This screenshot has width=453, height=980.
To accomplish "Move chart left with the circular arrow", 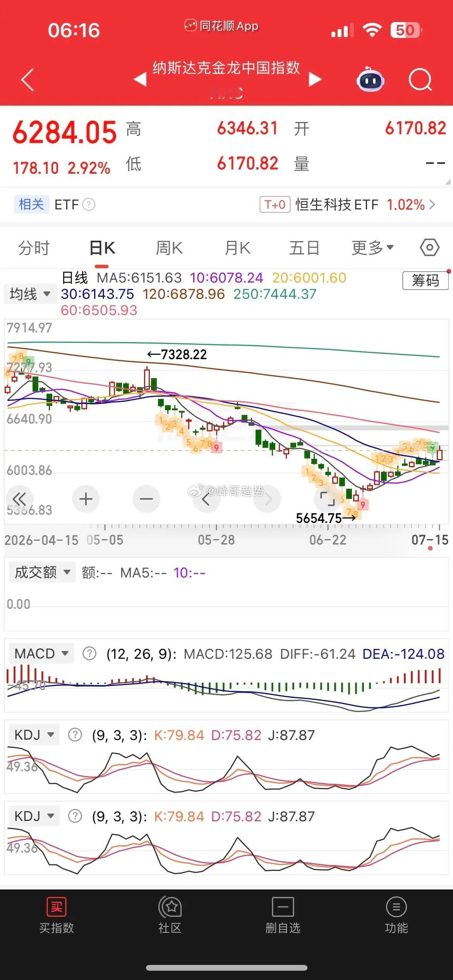I will (x=207, y=499).
